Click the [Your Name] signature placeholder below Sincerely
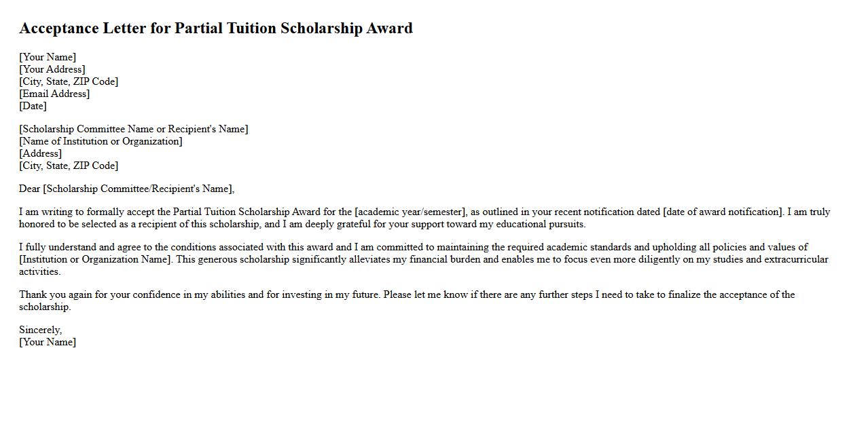This screenshot has height=441, width=868. point(48,342)
